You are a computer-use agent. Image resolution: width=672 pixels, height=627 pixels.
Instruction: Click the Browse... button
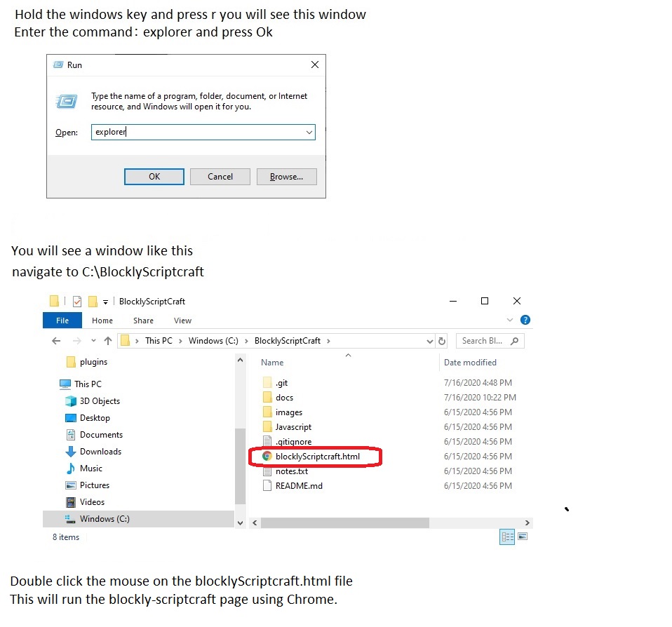286,177
